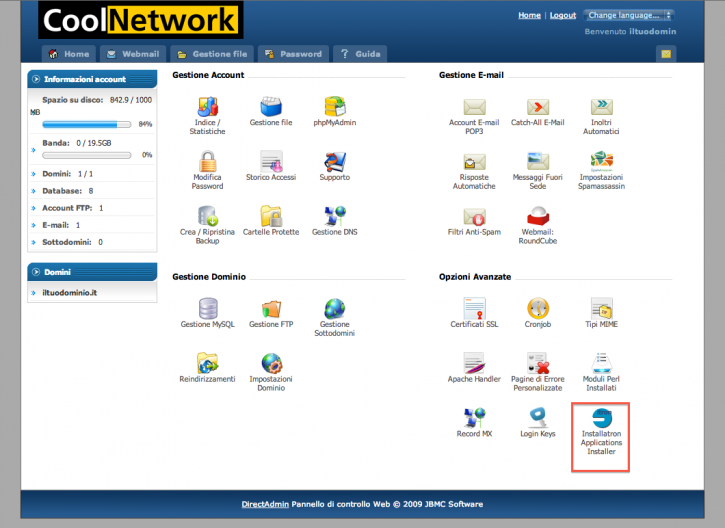
Task: Open Apache Handler
Action: (474, 363)
